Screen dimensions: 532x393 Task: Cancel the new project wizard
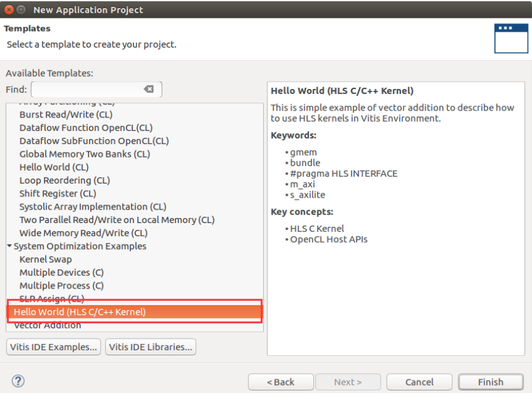pyautogui.click(x=420, y=382)
